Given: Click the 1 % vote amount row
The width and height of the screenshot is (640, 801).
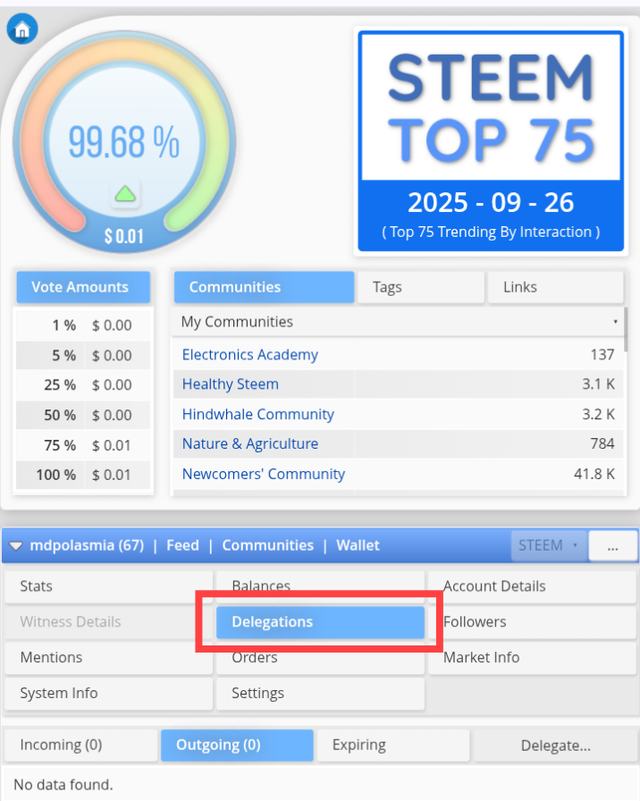Looking at the screenshot, I should [83, 325].
